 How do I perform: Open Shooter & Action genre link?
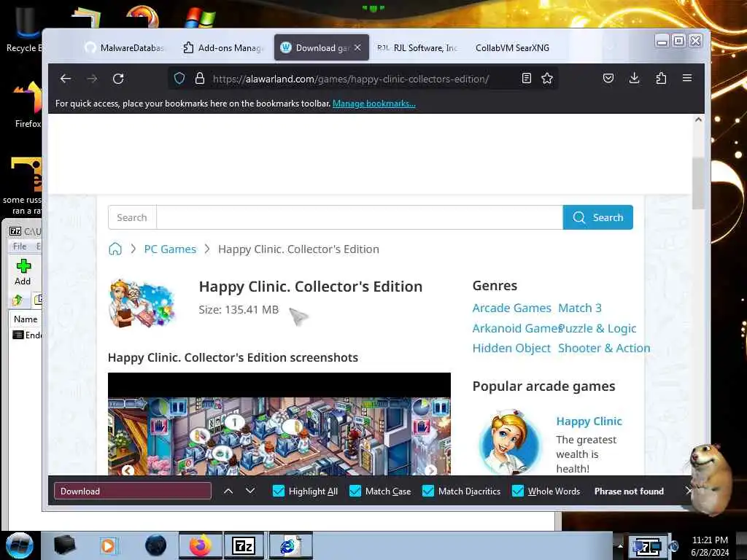click(x=604, y=348)
